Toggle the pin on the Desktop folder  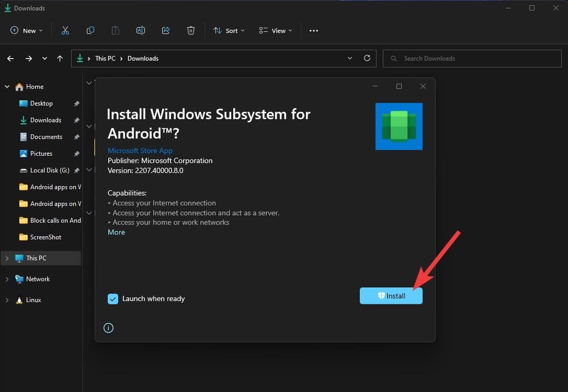click(76, 103)
